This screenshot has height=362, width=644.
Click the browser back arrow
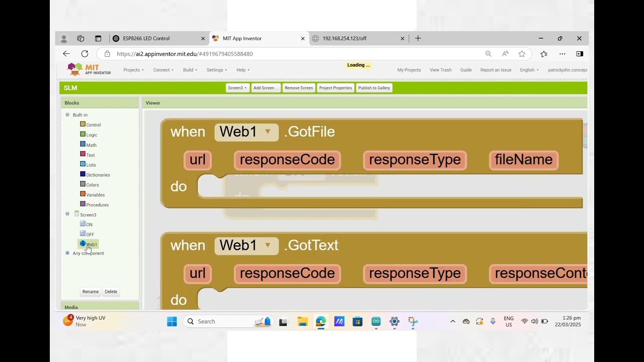pyautogui.click(x=66, y=54)
